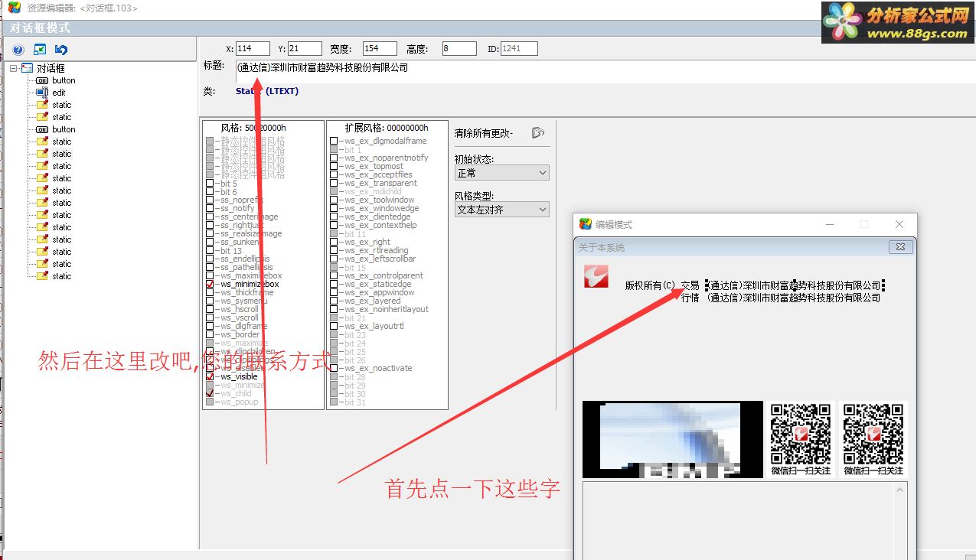The image size is (976, 560).
Task: Enable the ws_ex_clientedge checkbox
Action: pos(334,217)
